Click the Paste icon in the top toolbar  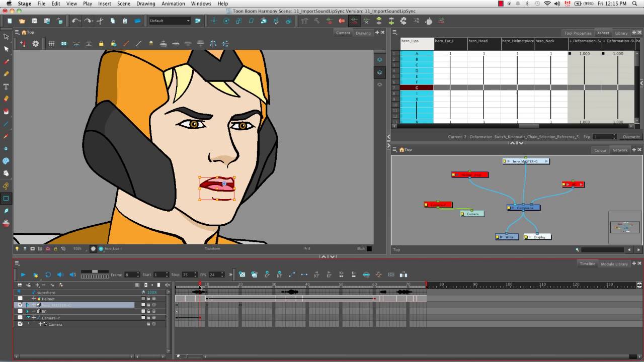125,21
